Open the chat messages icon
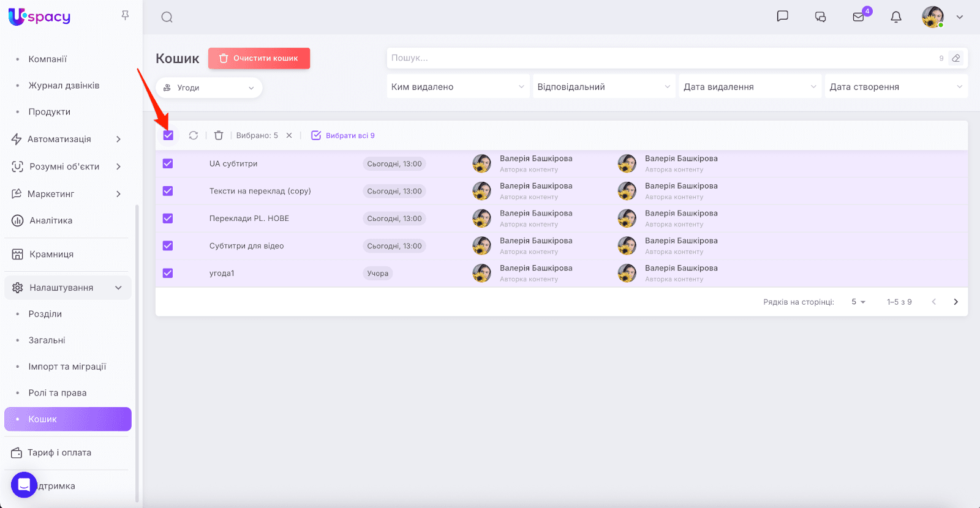Viewport: 980px width, 508px height. (782, 17)
